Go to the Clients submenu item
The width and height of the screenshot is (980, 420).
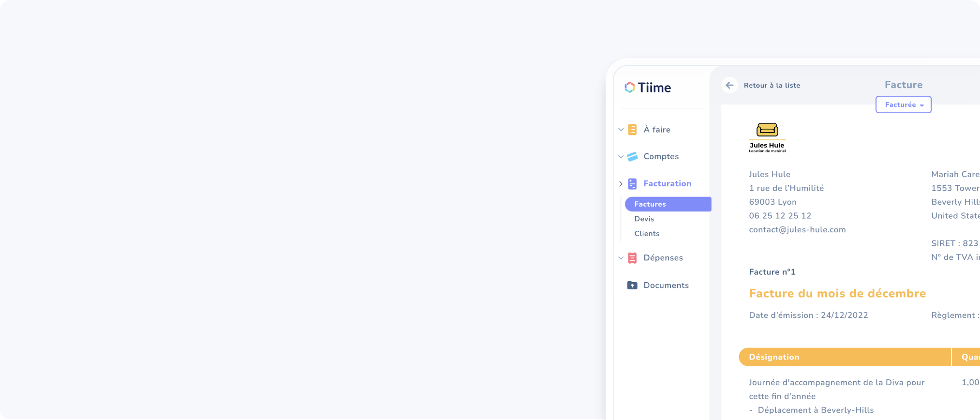click(x=647, y=234)
